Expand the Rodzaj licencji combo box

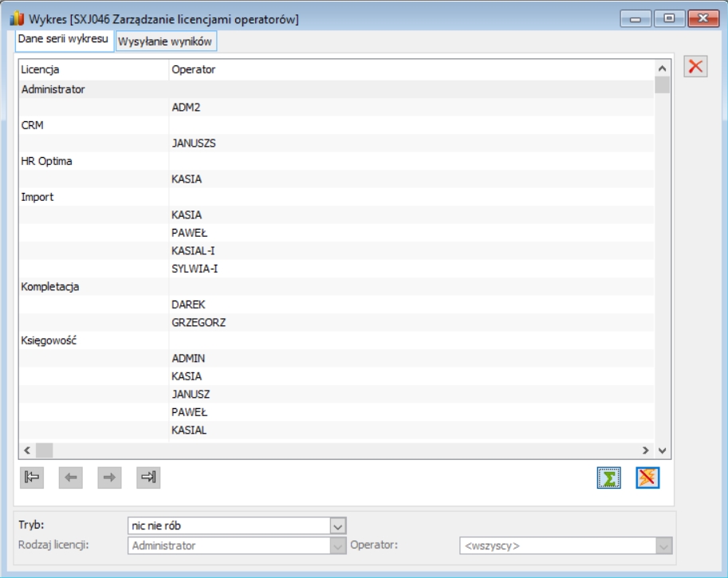tap(338, 546)
